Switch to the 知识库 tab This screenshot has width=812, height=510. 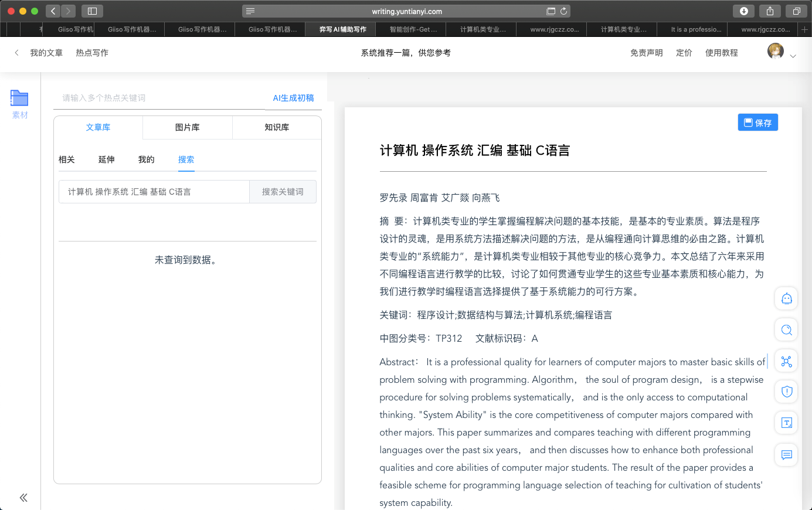pyautogui.click(x=277, y=127)
